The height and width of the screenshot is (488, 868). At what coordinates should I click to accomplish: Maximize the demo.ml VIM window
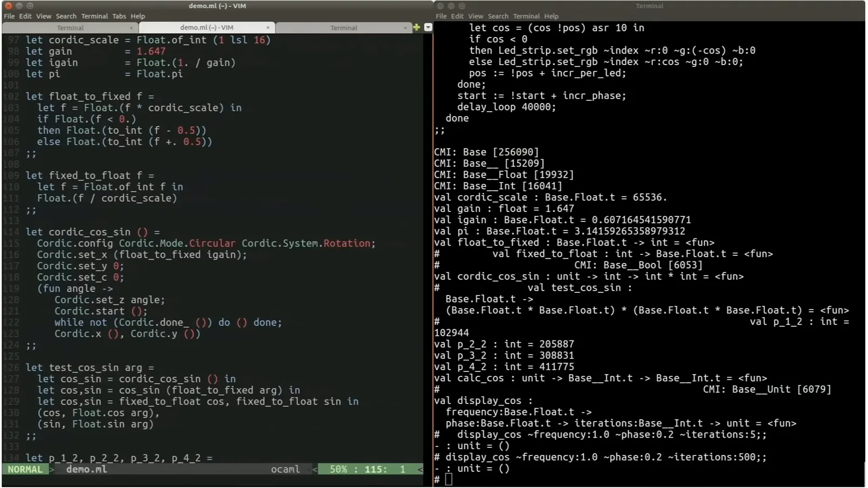pos(30,5)
